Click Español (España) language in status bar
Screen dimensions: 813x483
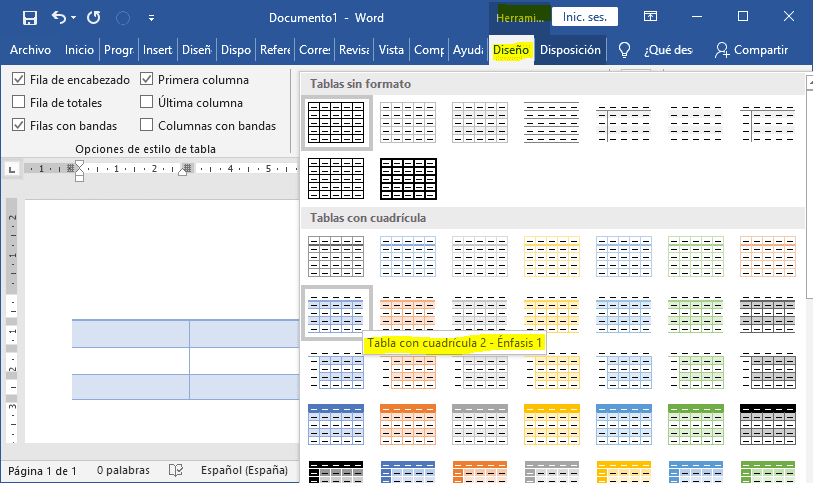[244, 470]
